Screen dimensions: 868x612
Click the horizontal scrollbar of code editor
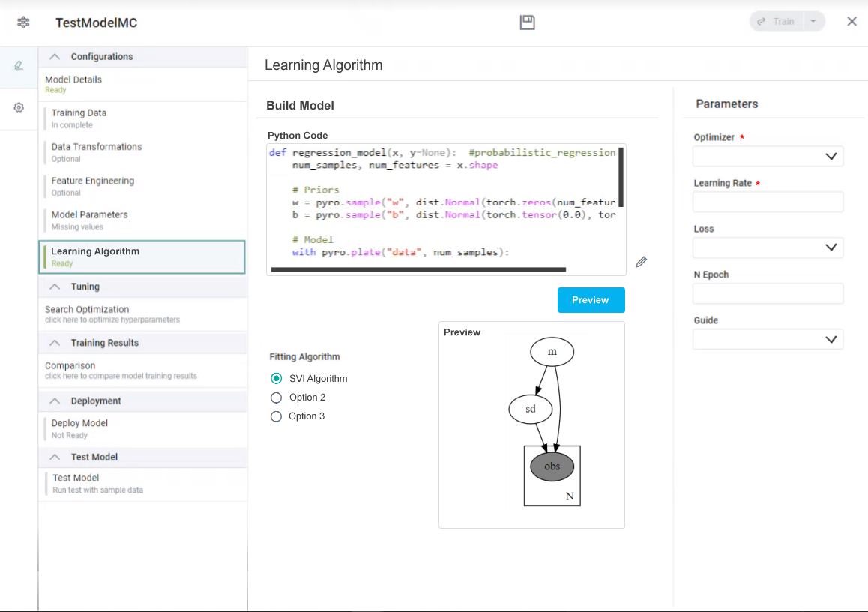(418, 268)
